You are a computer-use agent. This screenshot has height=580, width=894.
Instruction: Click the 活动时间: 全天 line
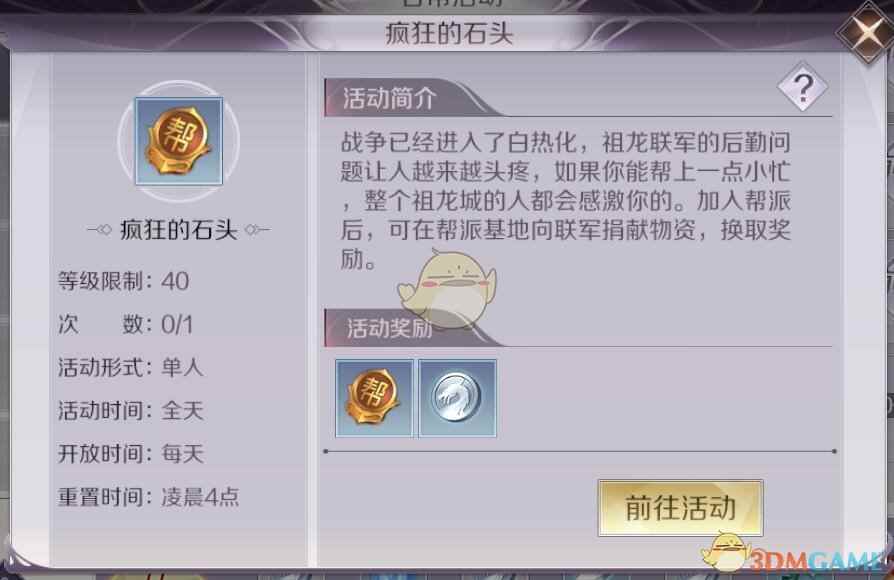tap(131, 411)
